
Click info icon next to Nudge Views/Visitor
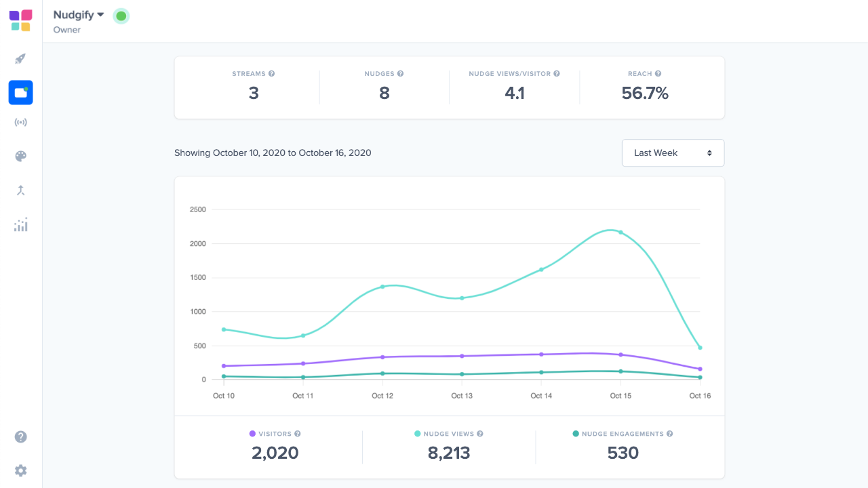click(x=557, y=74)
